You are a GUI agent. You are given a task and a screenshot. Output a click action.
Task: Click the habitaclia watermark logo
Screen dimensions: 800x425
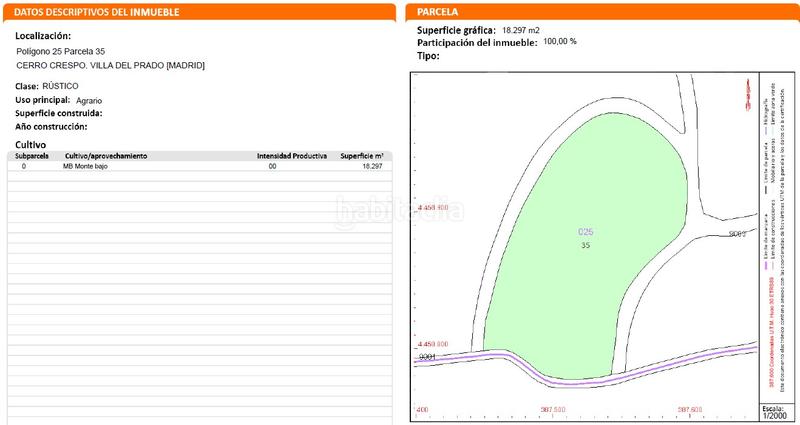click(400, 211)
